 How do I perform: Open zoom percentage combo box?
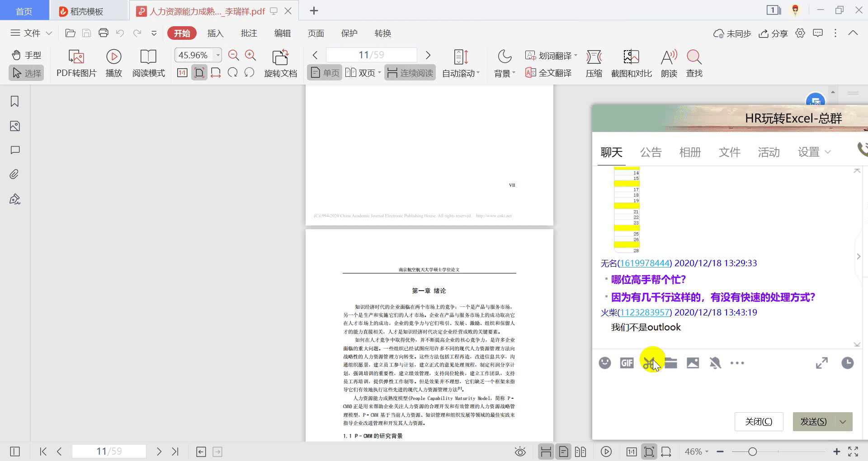(198, 55)
